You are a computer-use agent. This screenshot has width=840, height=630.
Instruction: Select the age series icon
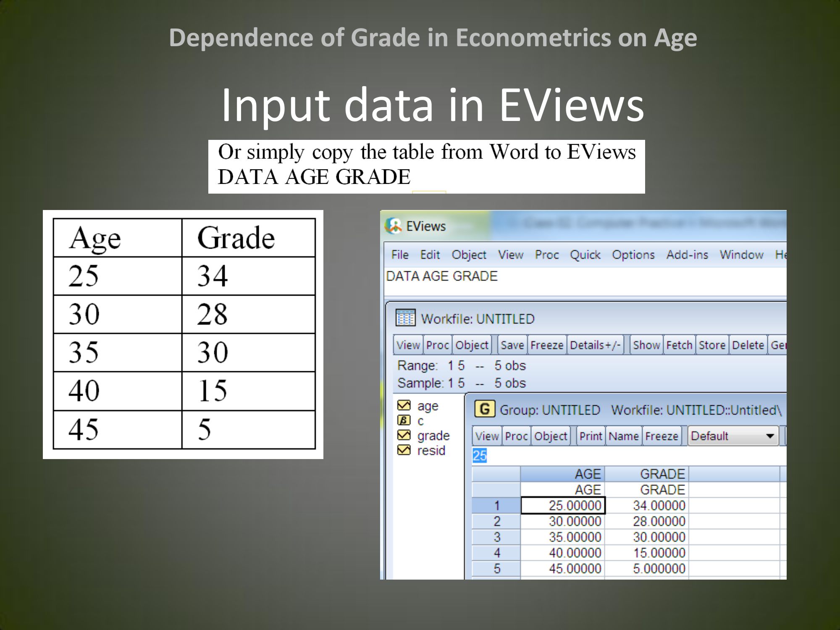[404, 405]
